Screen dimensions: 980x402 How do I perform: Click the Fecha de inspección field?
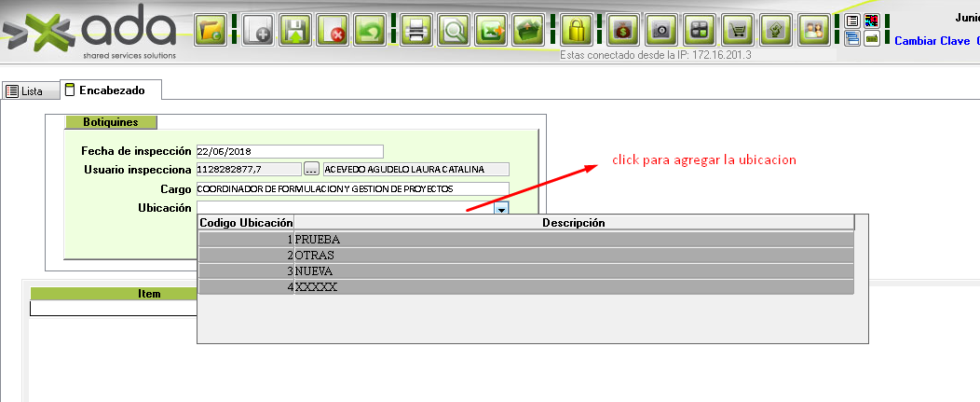290,151
